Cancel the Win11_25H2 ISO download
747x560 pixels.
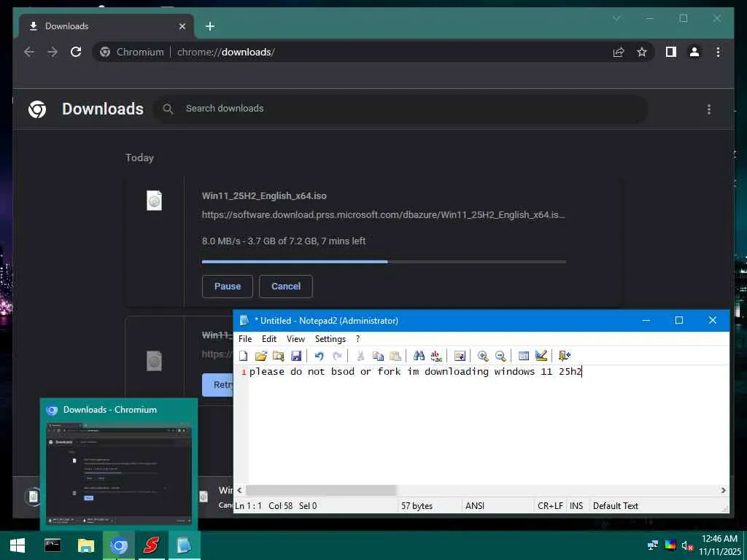point(286,286)
